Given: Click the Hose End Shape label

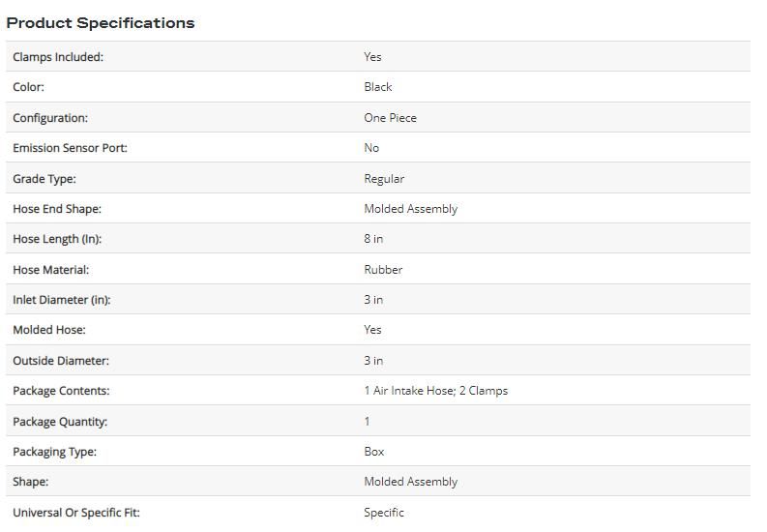Looking at the screenshot, I should pos(57,209).
